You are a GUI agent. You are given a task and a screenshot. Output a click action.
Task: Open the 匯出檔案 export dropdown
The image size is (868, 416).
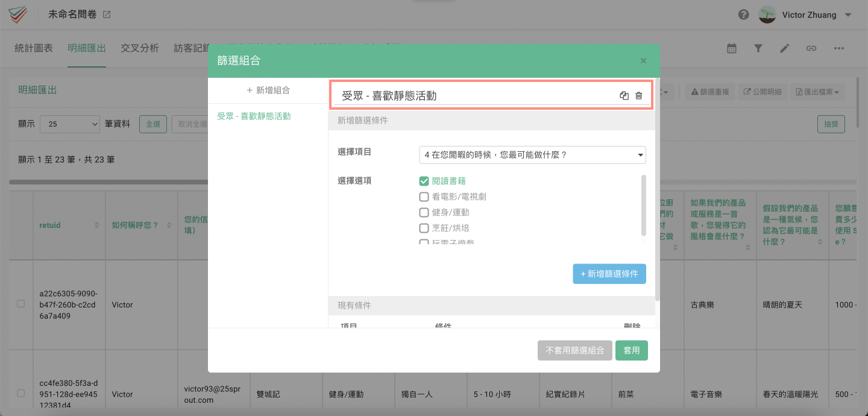point(817,92)
